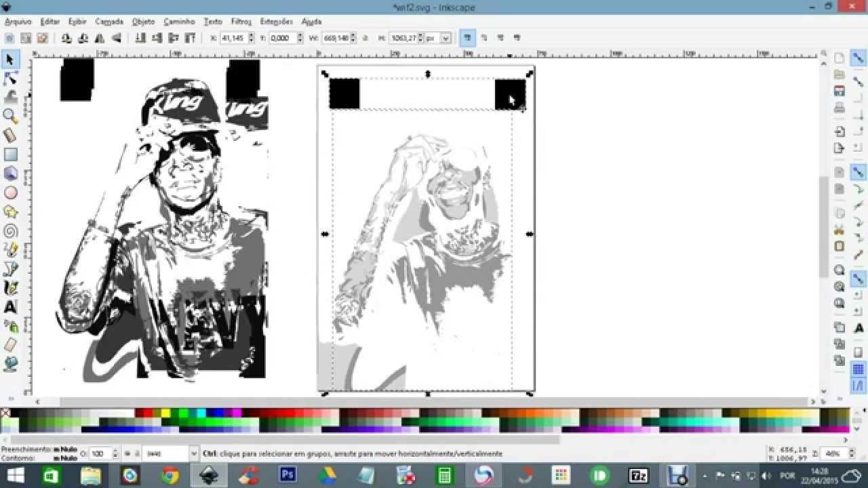Select the Paint bucket tool
This screenshot has height=488, width=868.
point(10,363)
